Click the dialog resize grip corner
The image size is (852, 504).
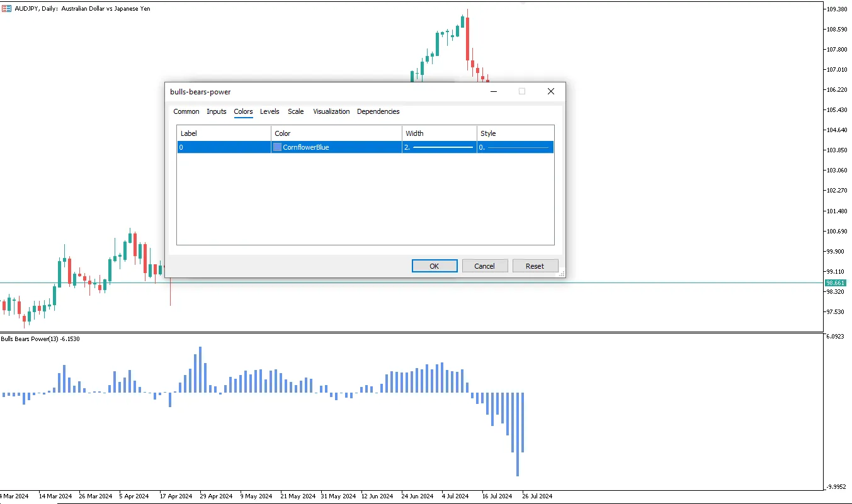(x=562, y=274)
